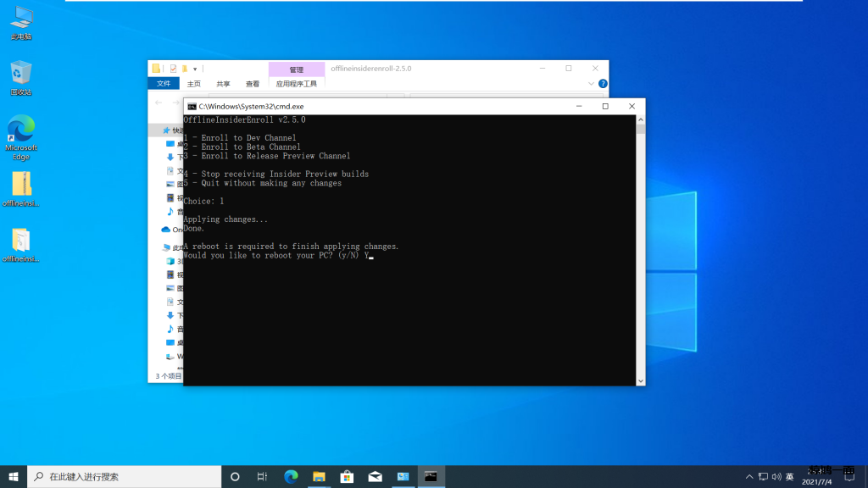Click the Microsoft Store taskbar icon
Image resolution: width=868 pixels, height=488 pixels.
pos(346,476)
